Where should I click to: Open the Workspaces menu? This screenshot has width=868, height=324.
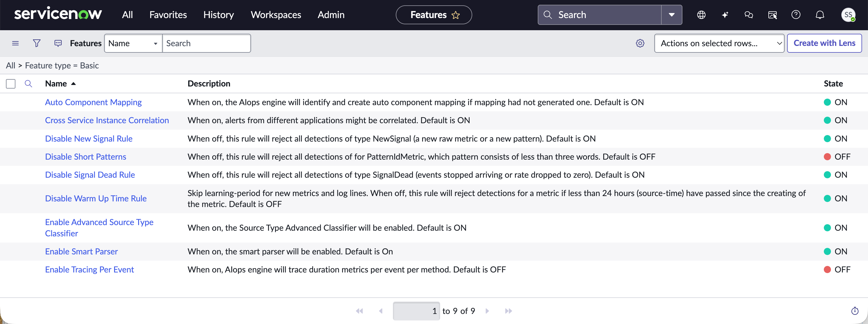pos(276,15)
